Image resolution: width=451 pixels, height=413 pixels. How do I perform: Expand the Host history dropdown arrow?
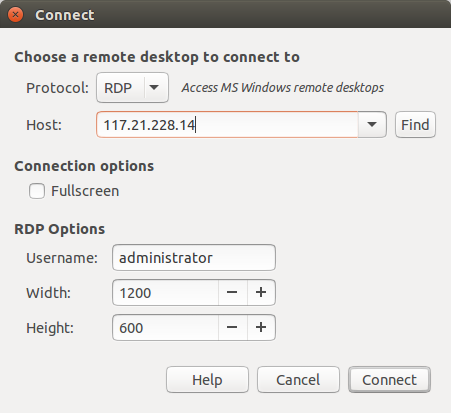click(x=372, y=125)
